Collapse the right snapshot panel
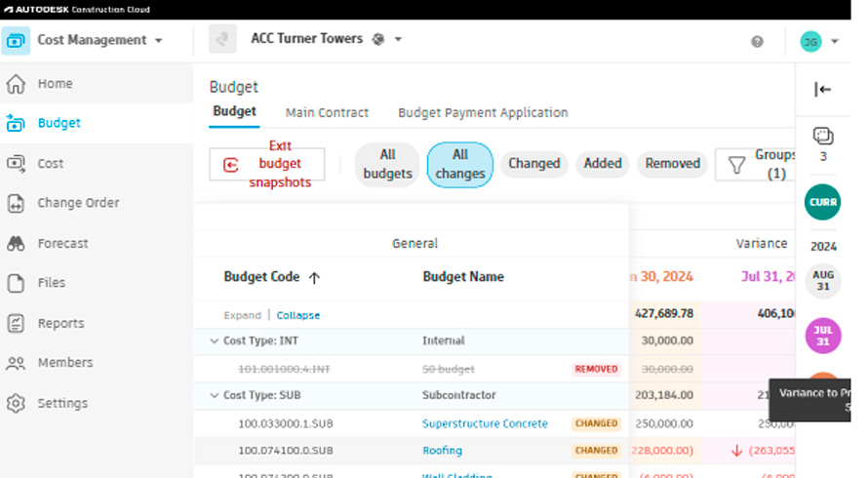 click(x=823, y=90)
